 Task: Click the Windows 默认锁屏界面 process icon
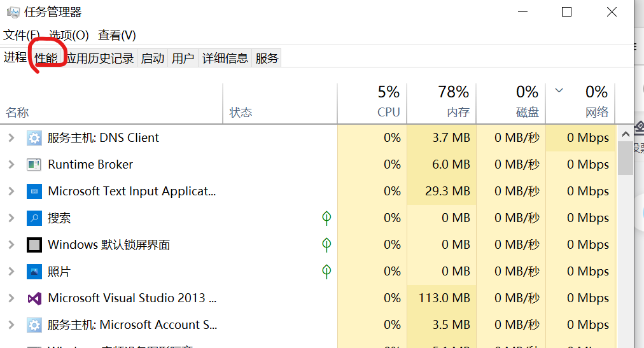34,245
